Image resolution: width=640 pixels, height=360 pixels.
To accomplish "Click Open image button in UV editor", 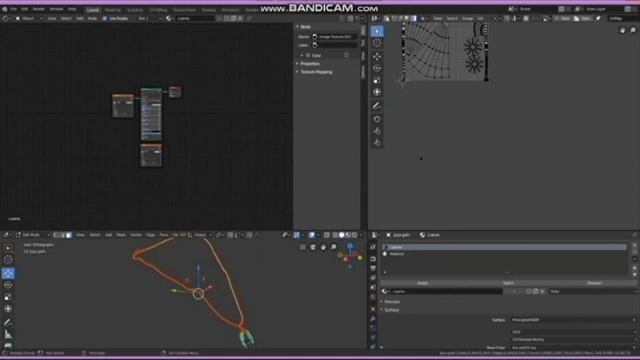I will (582, 18).
